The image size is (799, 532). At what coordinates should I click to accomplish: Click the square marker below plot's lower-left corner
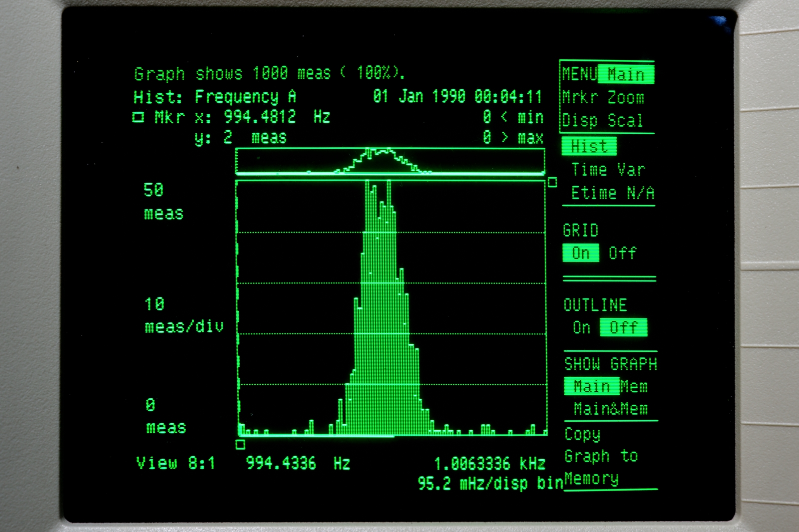pyautogui.click(x=240, y=445)
